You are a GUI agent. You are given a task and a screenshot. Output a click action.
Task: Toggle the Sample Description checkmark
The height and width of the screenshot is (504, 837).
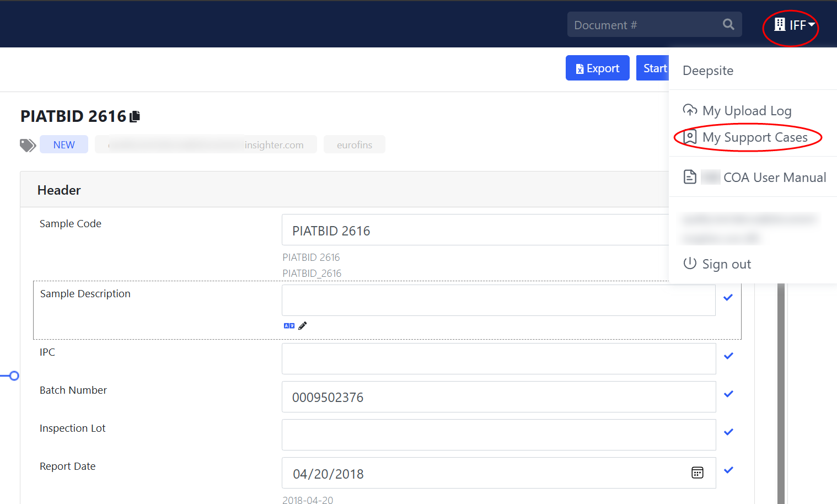click(728, 298)
